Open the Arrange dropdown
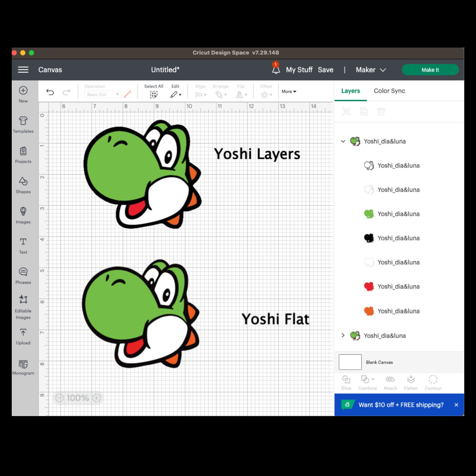This screenshot has height=476, width=476. [x=221, y=95]
